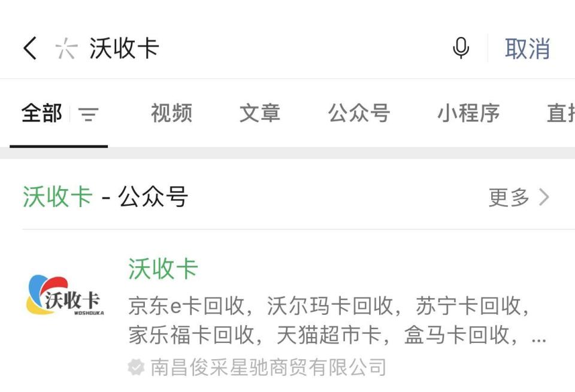Tap the 南昌俊采星驰商贸有限公司 company name
Viewport: 575px width, 392px height.
pyautogui.click(x=268, y=367)
